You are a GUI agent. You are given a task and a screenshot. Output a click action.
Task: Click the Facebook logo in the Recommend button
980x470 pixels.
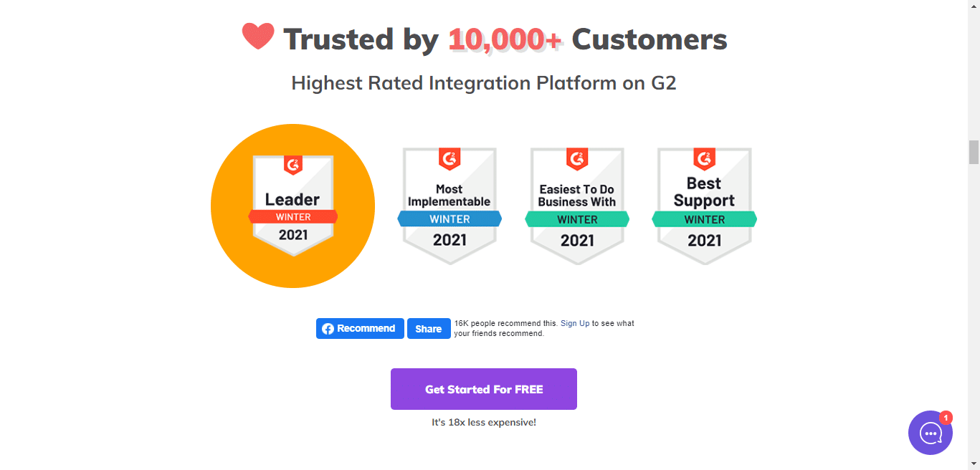tap(328, 329)
